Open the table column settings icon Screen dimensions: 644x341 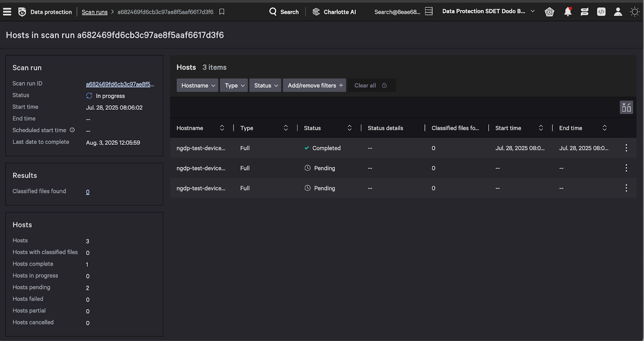tap(626, 107)
